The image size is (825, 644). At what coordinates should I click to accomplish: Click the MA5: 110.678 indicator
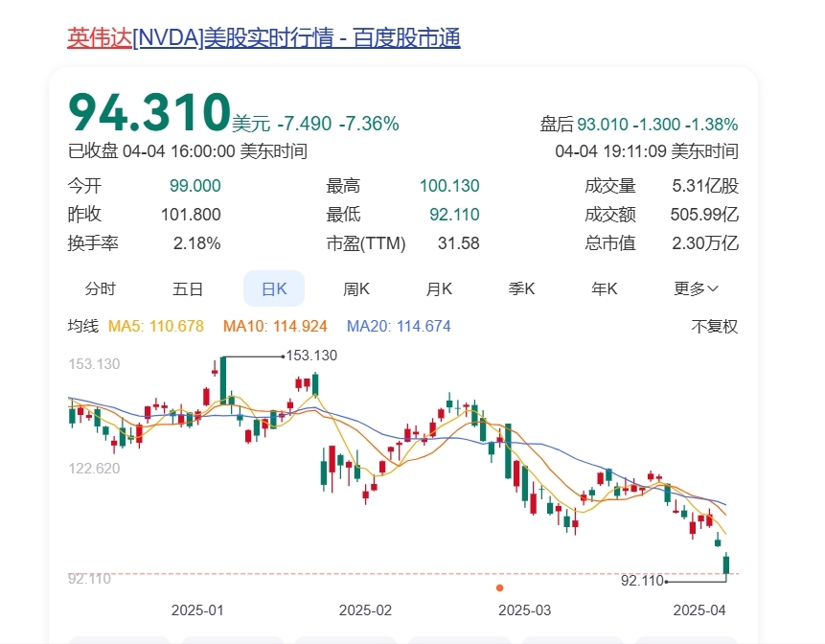pos(156,326)
